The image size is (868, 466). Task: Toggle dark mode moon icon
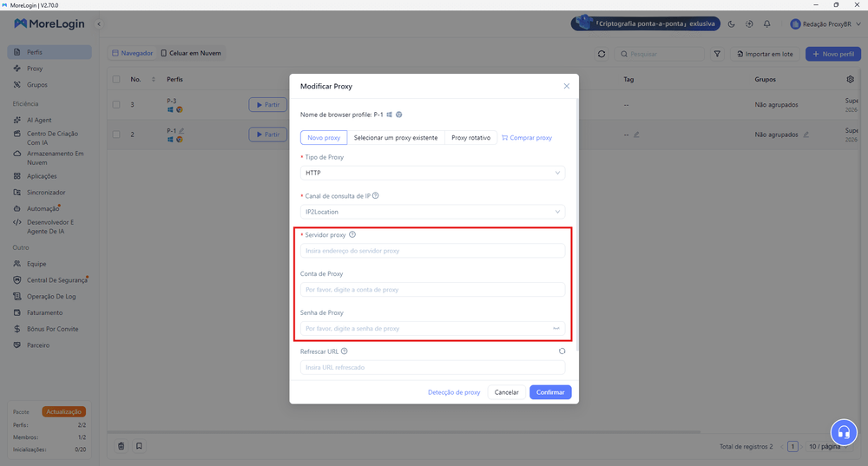[x=731, y=23]
